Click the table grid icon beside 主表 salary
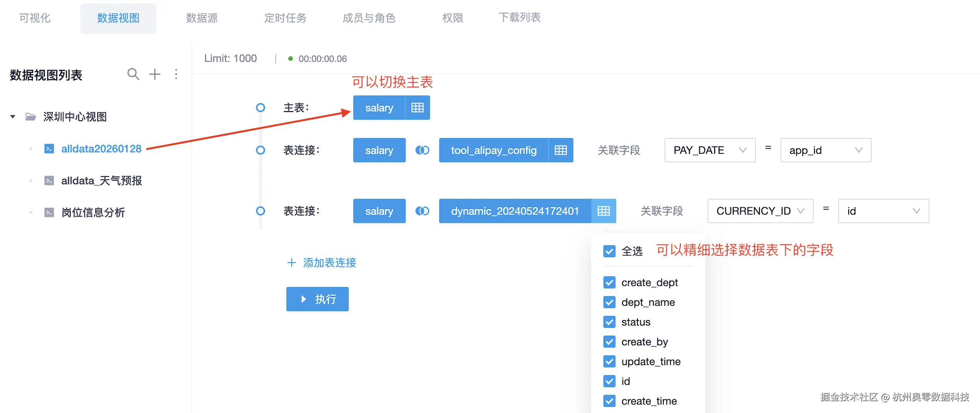980x413 pixels. click(x=417, y=108)
